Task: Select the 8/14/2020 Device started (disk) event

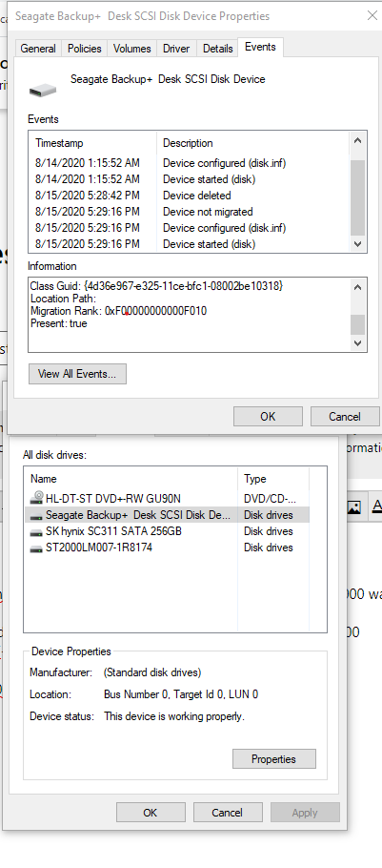Action: (189, 179)
